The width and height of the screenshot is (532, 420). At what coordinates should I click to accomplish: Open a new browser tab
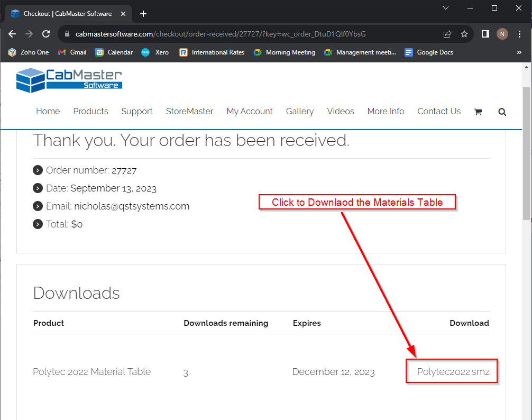(143, 14)
